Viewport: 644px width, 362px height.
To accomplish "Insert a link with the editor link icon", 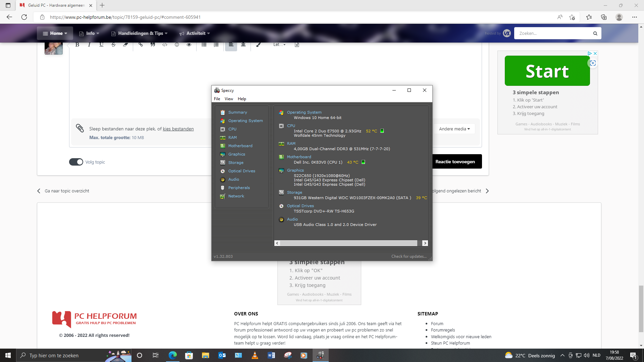I will click(141, 45).
